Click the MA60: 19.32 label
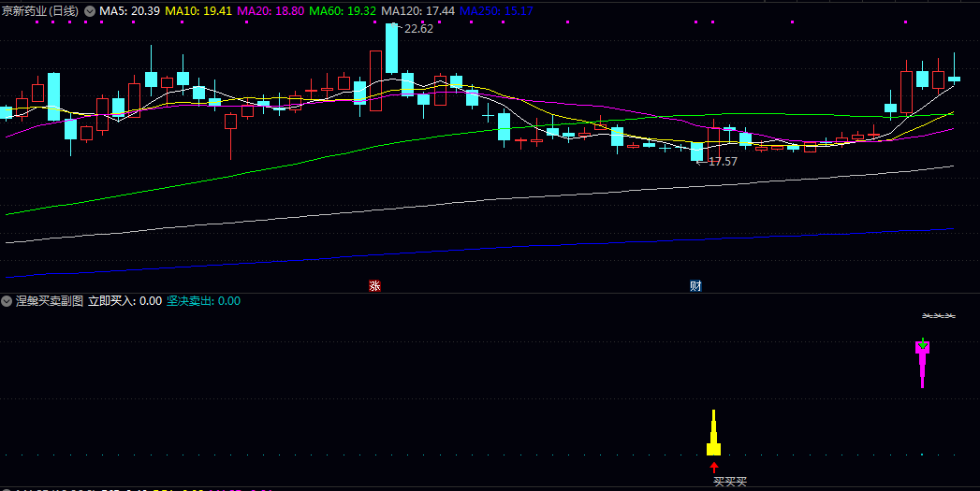 tap(343, 11)
